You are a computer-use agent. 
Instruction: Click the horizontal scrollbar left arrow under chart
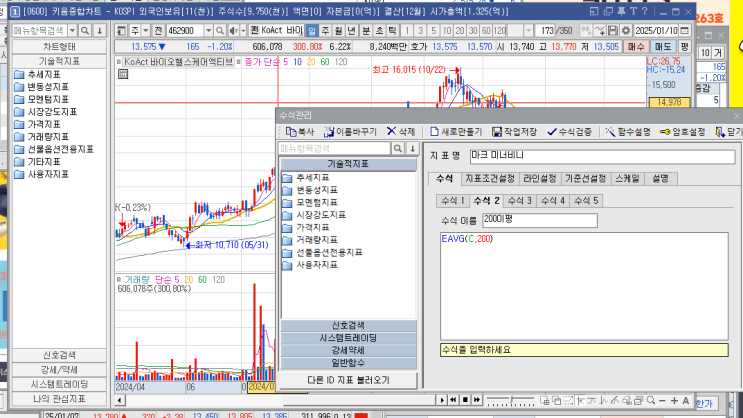click(x=120, y=400)
